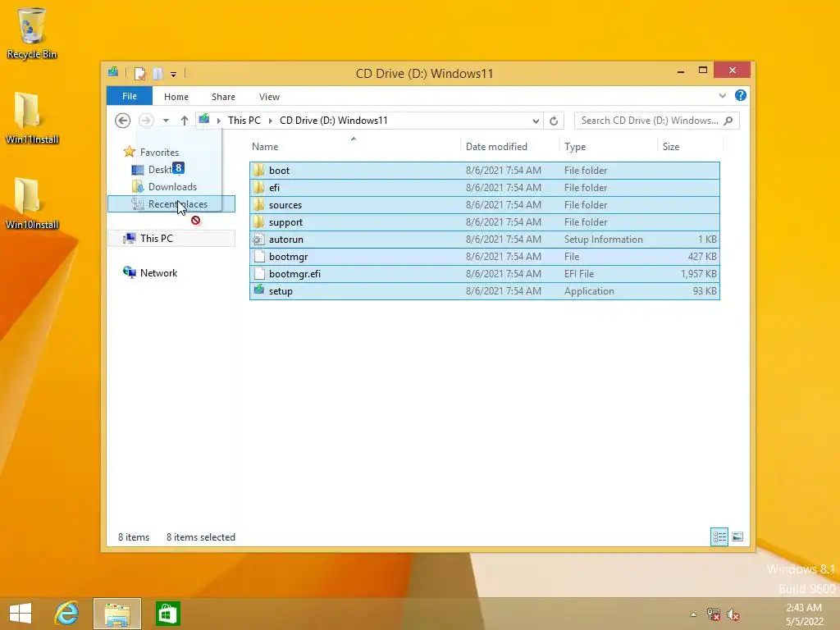The image size is (840, 630).
Task: Go up one level with Up arrow
Action: (x=185, y=121)
